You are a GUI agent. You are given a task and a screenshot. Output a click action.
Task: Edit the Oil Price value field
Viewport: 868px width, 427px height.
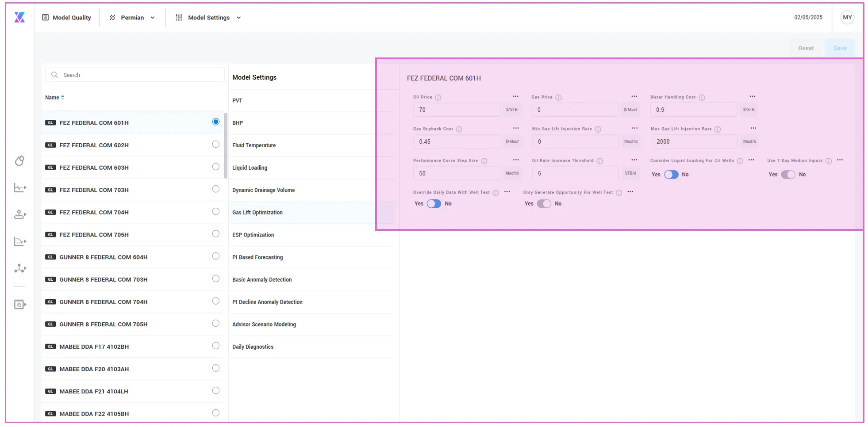457,110
